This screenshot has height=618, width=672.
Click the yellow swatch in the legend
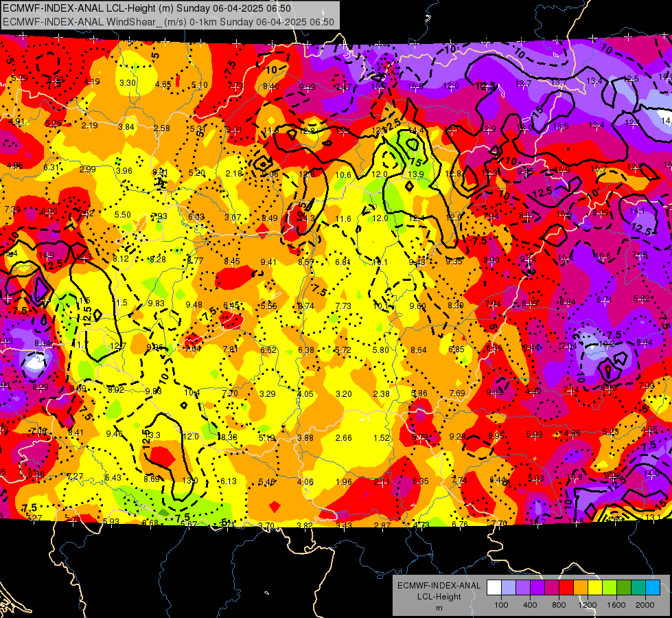click(x=595, y=588)
